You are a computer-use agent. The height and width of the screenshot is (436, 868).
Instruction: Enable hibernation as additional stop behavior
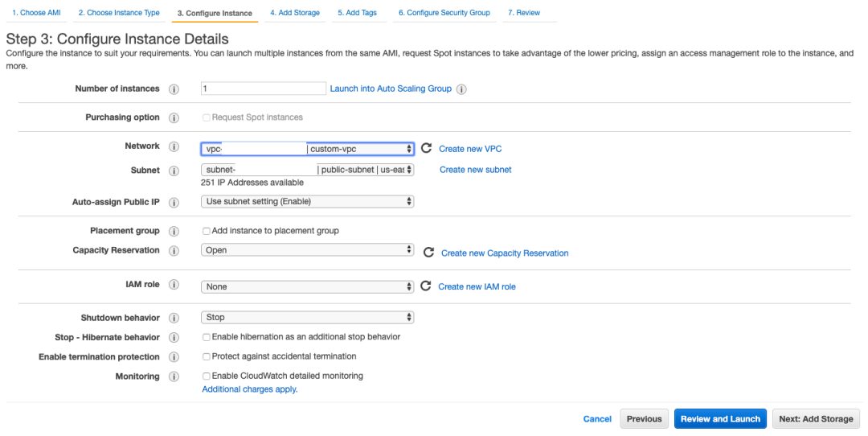(207, 337)
